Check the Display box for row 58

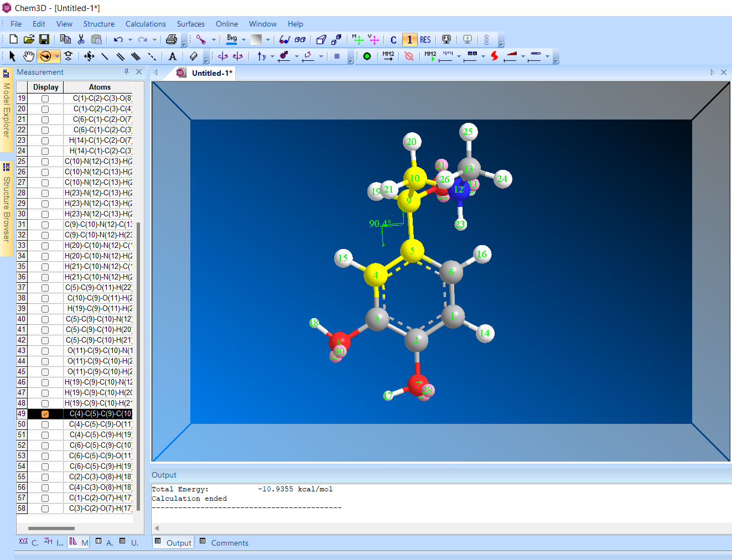pos(45,509)
